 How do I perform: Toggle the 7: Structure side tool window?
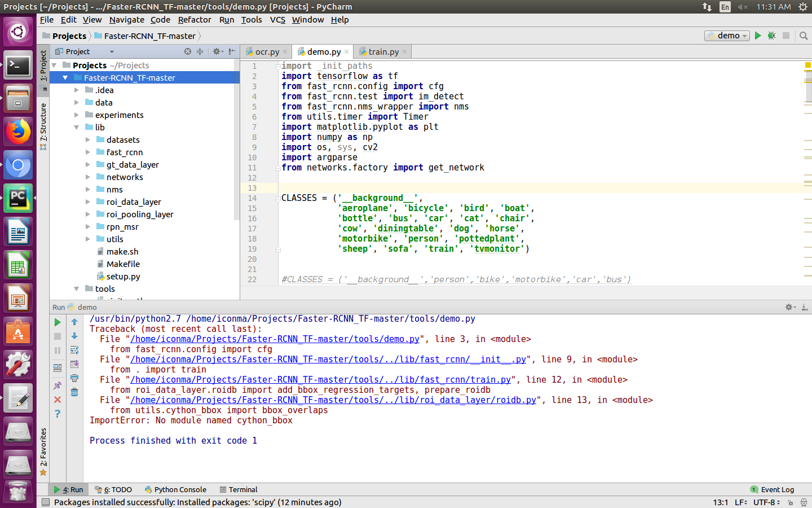click(43, 126)
